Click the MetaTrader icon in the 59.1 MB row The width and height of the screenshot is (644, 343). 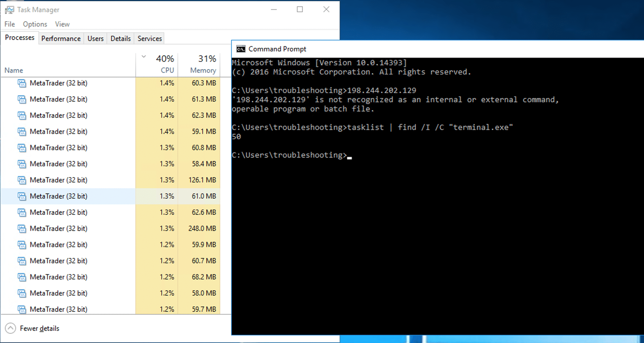(x=22, y=132)
